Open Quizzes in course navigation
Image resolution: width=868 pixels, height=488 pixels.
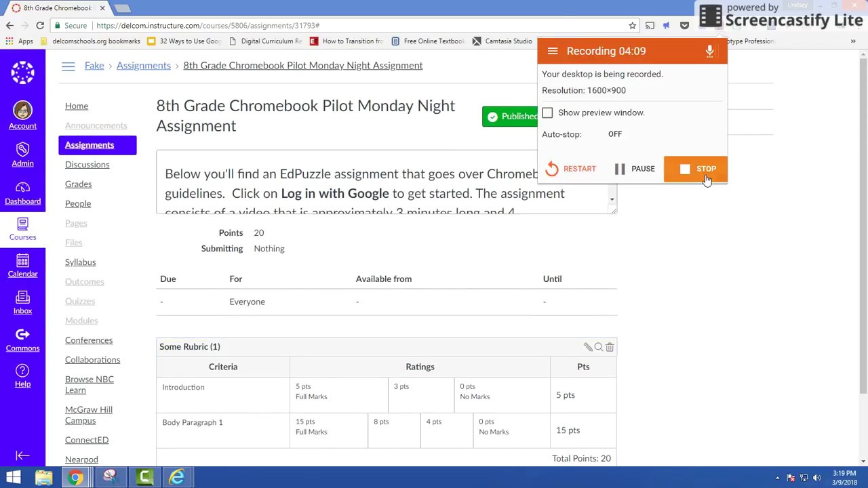click(80, 301)
